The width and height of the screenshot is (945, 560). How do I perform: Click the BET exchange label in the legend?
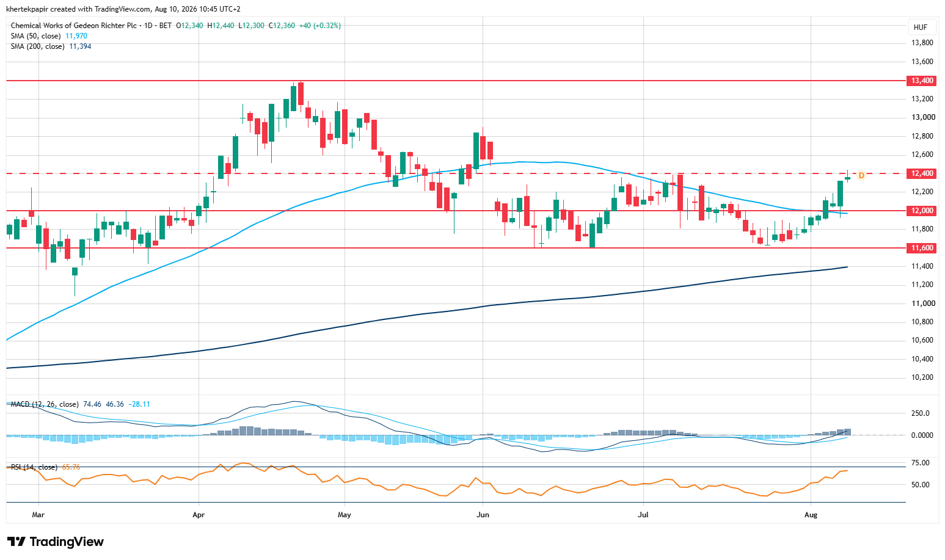point(166,26)
